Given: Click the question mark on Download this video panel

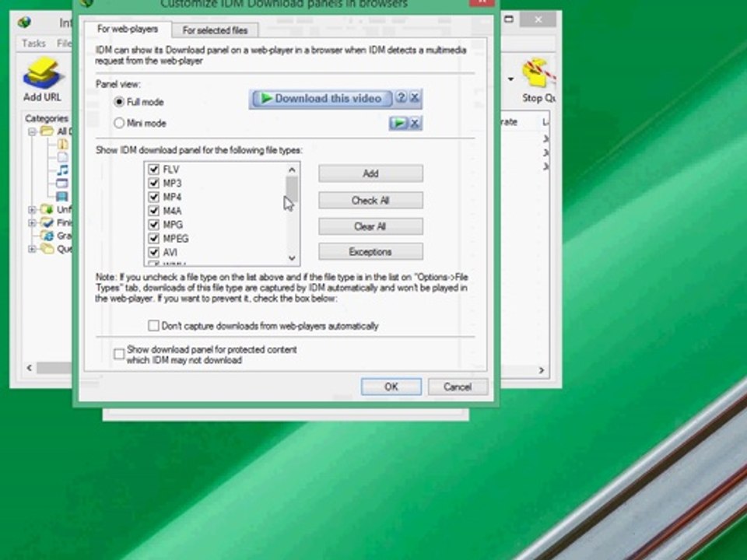Looking at the screenshot, I should [402, 98].
